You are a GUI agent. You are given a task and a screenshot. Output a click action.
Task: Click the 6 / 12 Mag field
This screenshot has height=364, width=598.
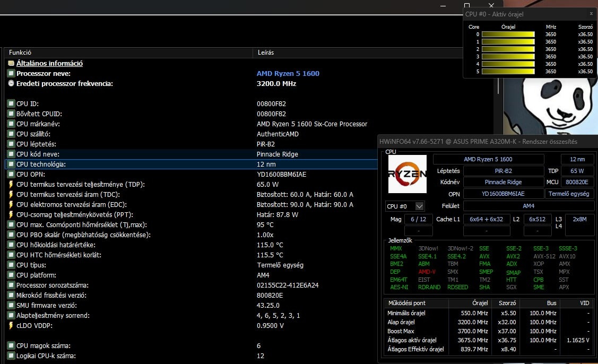tap(418, 219)
